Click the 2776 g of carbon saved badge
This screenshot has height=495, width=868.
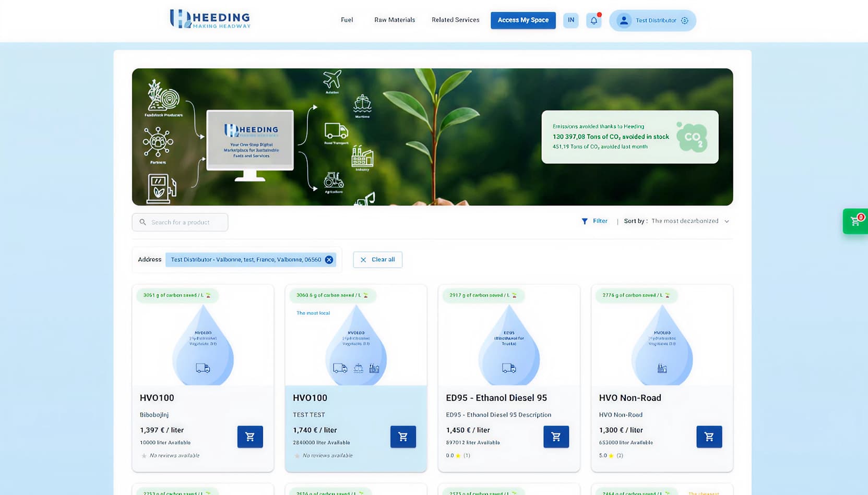636,295
